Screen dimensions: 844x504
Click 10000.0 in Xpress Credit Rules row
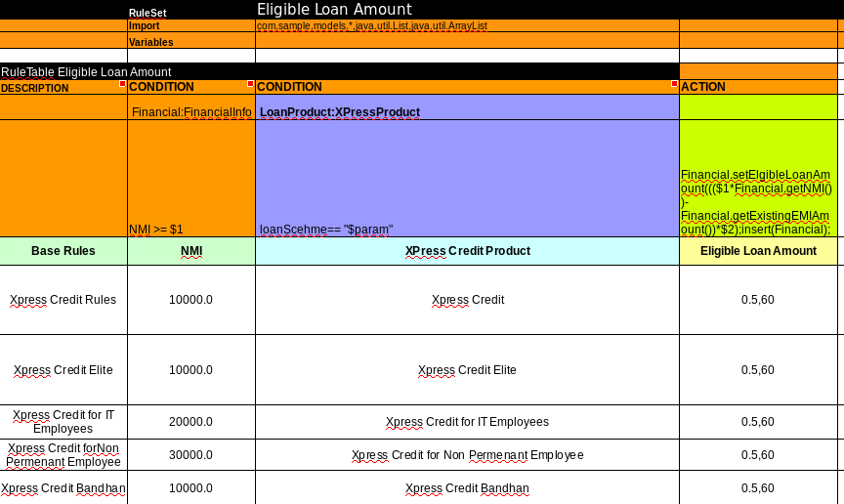[x=191, y=300]
